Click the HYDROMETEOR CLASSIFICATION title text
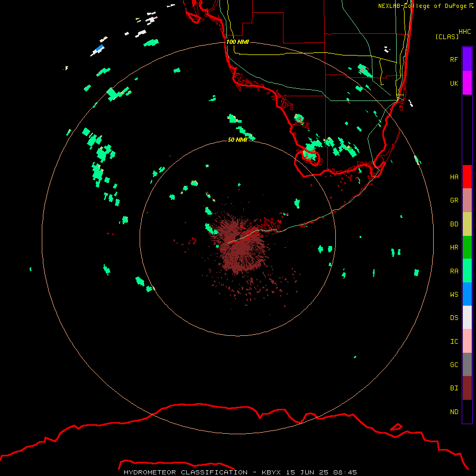Viewport: 476px width, 476px height. (186, 472)
